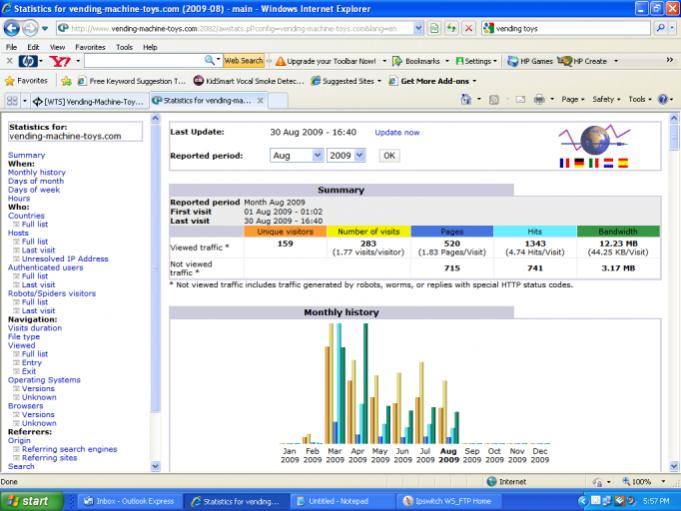Click the Web Search button

pos(244,61)
